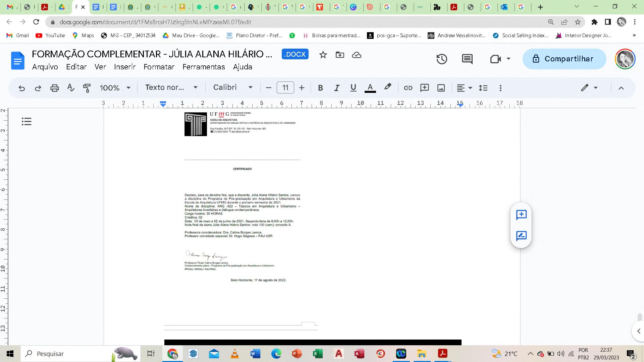Click the highlight color marker icon
This screenshot has height=362, width=644.
(x=387, y=87)
